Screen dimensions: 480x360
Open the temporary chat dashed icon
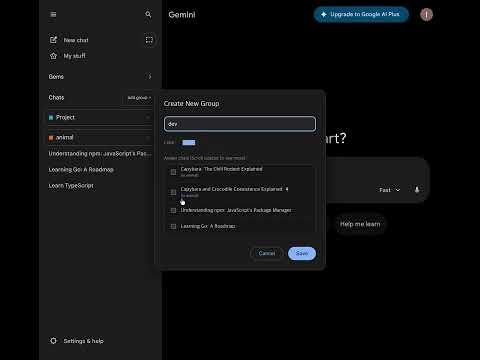click(149, 40)
